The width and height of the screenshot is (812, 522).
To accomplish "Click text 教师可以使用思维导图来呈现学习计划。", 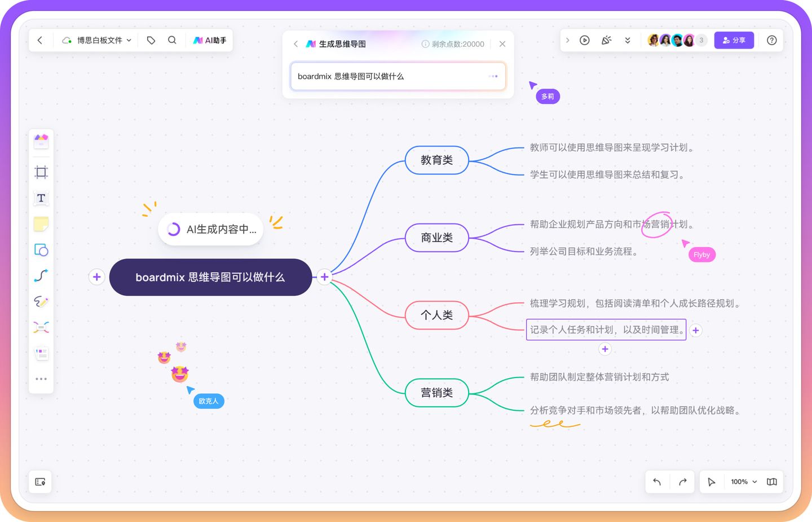I will [x=614, y=147].
